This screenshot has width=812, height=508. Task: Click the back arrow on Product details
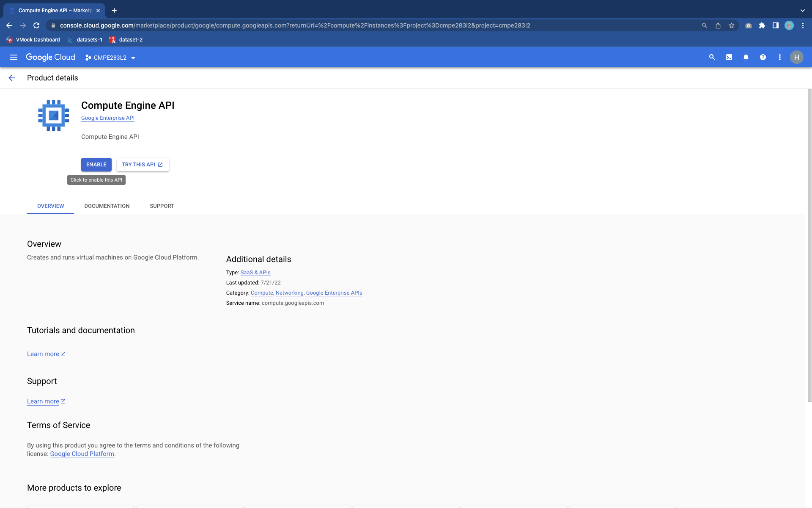(x=12, y=77)
